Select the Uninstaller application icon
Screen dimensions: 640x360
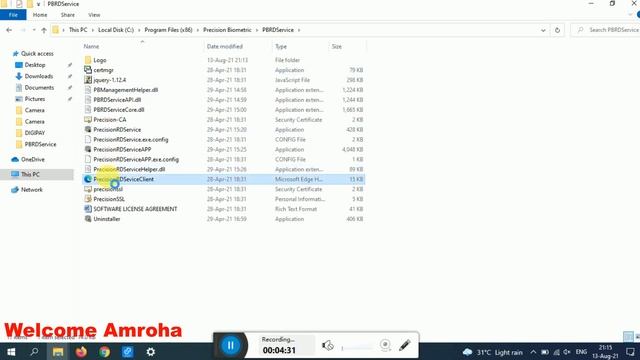click(x=88, y=219)
